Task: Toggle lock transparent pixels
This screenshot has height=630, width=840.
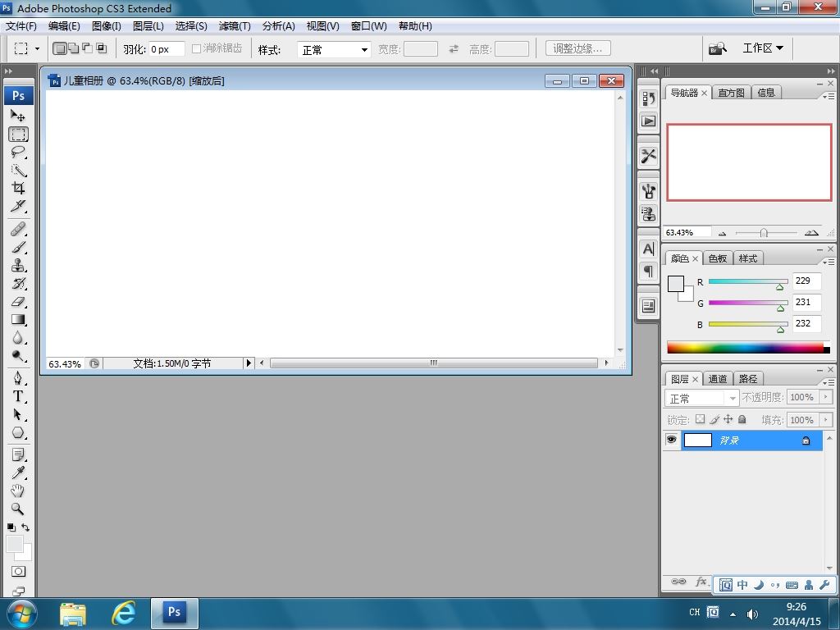Action: 701,419
